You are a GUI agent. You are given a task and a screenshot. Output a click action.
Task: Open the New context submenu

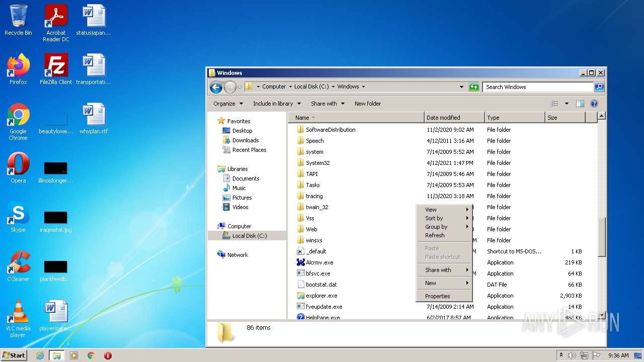tap(444, 283)
